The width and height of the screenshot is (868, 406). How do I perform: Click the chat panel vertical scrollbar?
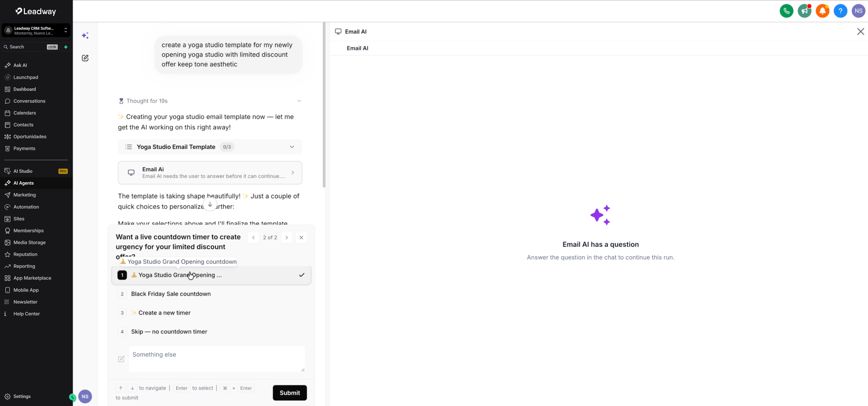[x=324, y=105]
